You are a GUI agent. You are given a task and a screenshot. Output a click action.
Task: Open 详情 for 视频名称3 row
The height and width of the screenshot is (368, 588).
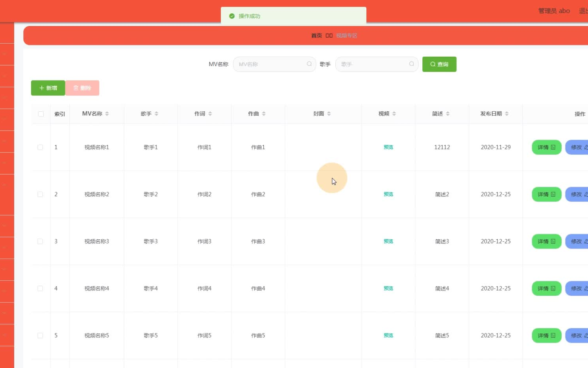point(547,241)
